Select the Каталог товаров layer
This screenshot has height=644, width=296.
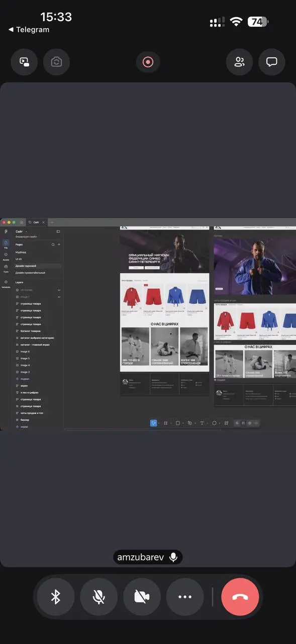pos(32,331)
